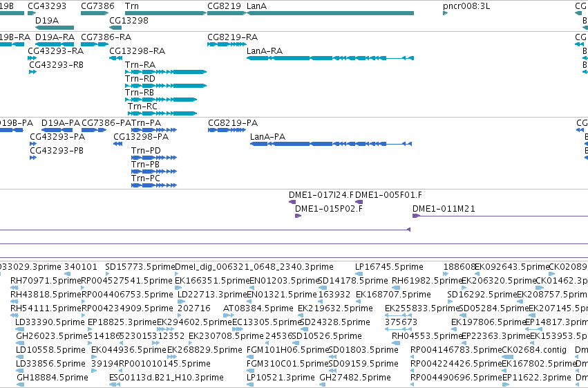
Task: Click the SD01803.5prime label
Action: (x=363, y=350)
